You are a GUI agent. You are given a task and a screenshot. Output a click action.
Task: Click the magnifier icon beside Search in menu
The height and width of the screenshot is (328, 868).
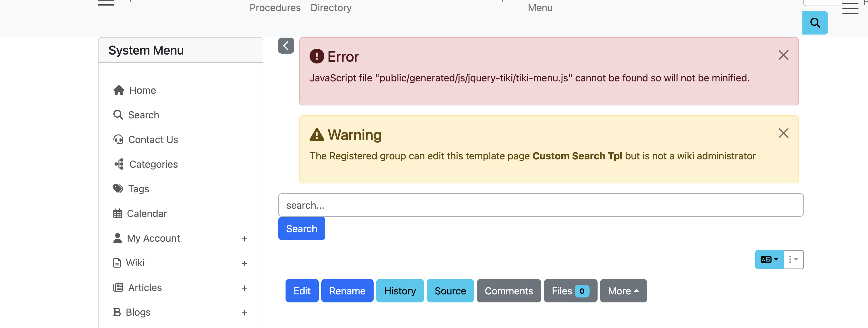(118, 115)
